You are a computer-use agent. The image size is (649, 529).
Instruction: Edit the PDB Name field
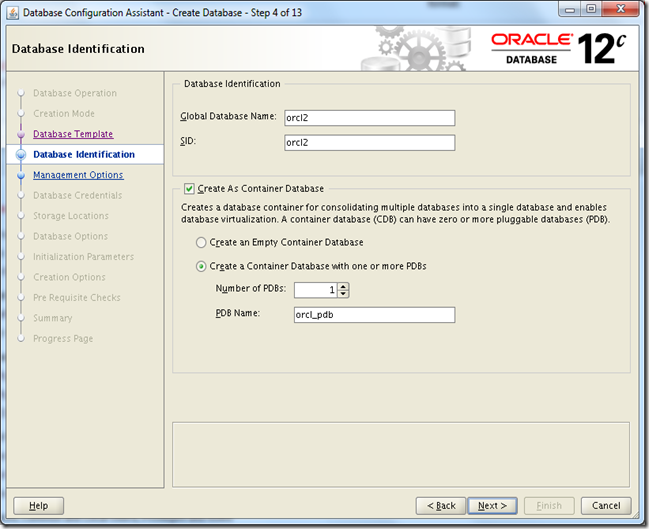pos(375,315)
